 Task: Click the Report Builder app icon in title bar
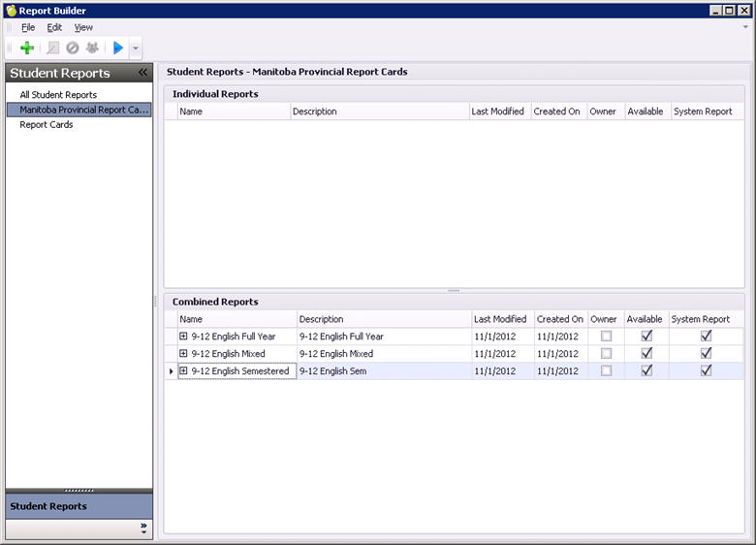coord(10,11)
